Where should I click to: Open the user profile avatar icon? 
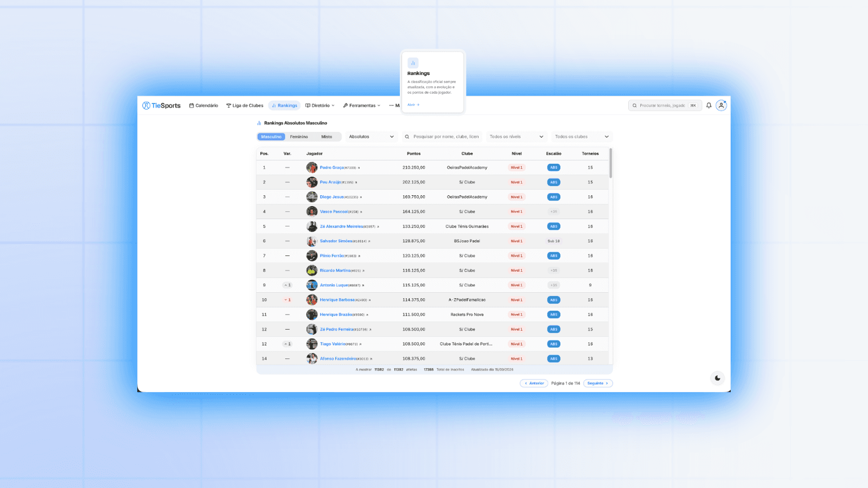pyautogui.click(x=721, y=106)
